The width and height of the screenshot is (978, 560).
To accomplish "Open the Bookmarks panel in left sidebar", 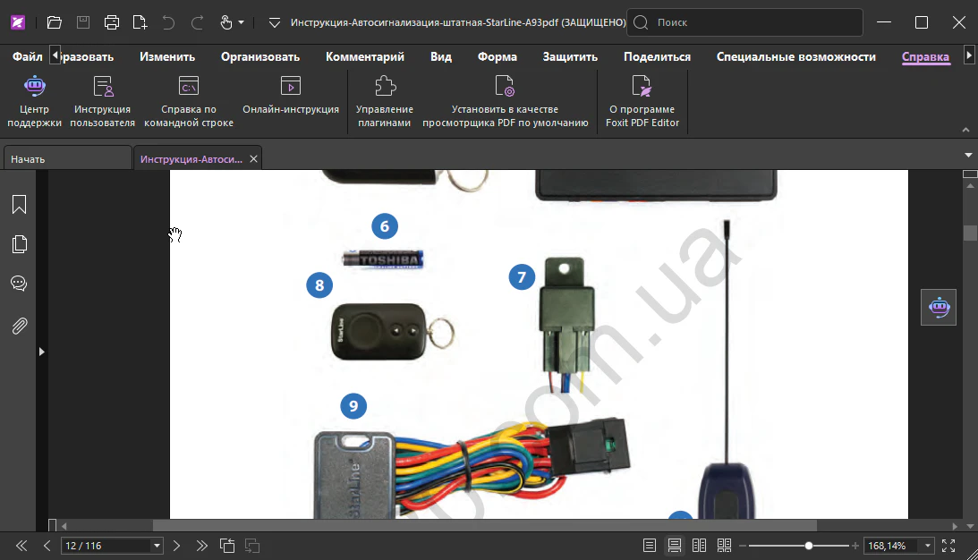I will 19,205.
